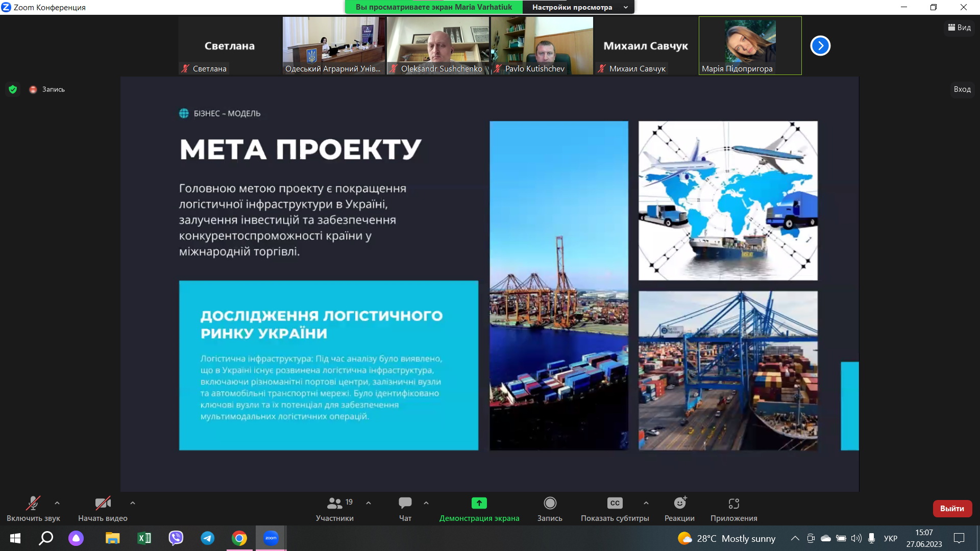Select Марія Підопригора video thumbnail
Viewport: 980px width, 551px height.
pyautogui.click(x=750, y=45)
